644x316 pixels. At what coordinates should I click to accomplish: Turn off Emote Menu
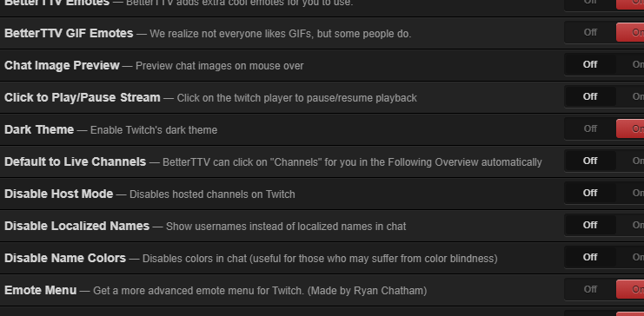[x=590, y=289]
